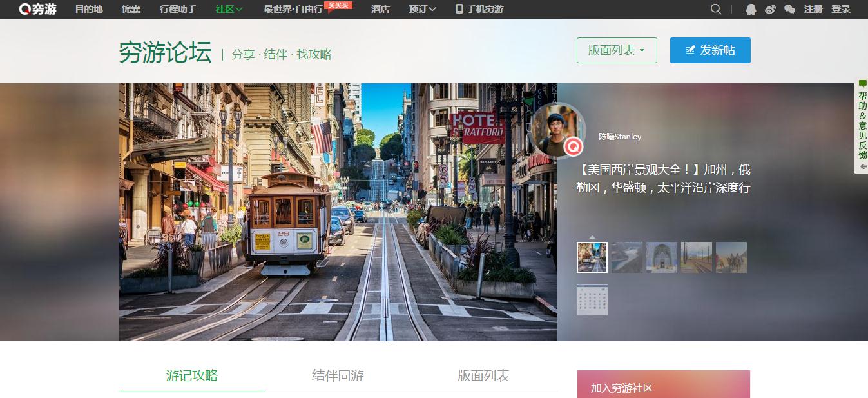Click the search magnifier icon
868x398 pixels.
click(716, 9)
